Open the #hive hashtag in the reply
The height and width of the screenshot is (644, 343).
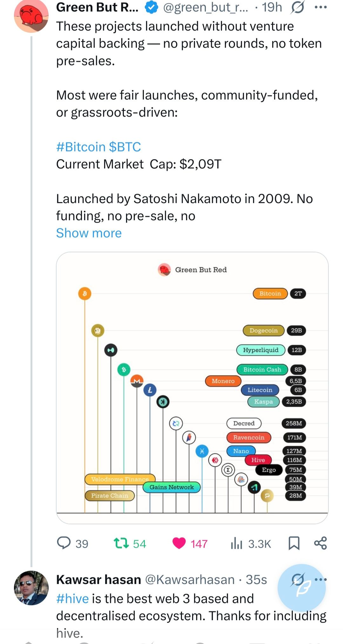[x=72, y=599]
